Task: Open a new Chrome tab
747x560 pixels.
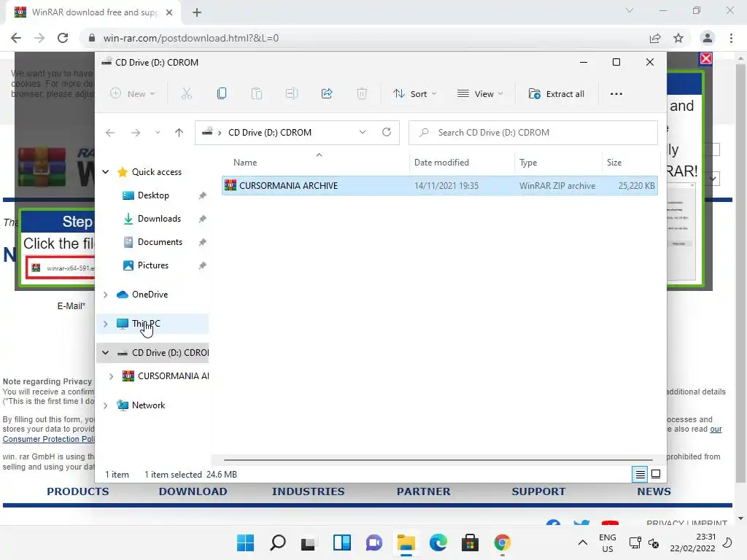Action: [197, 12]
